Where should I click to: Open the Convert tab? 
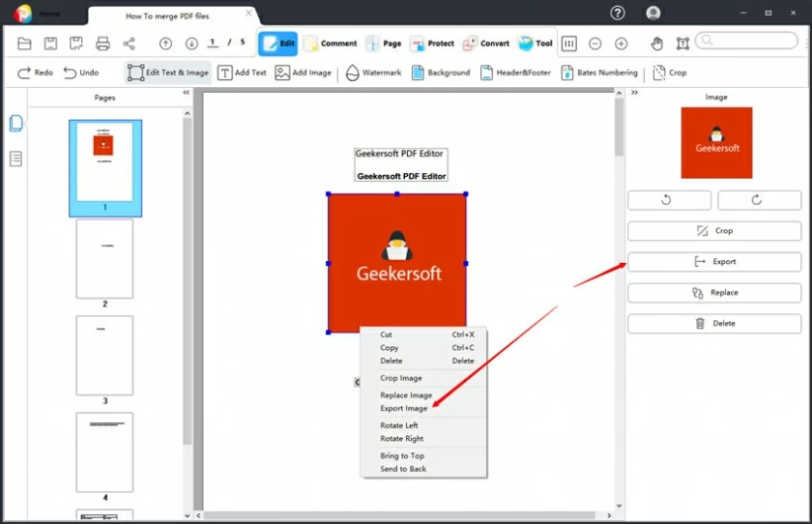tap(485, 44)
